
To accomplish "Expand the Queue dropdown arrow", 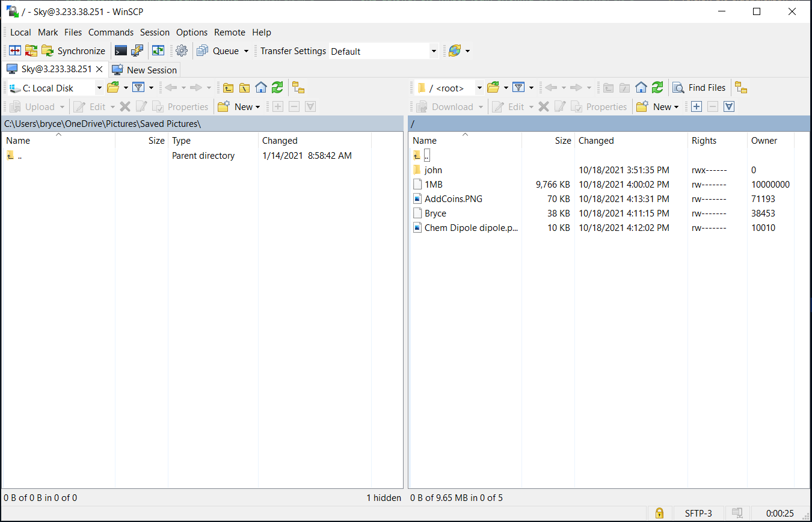I will [246, 51].
